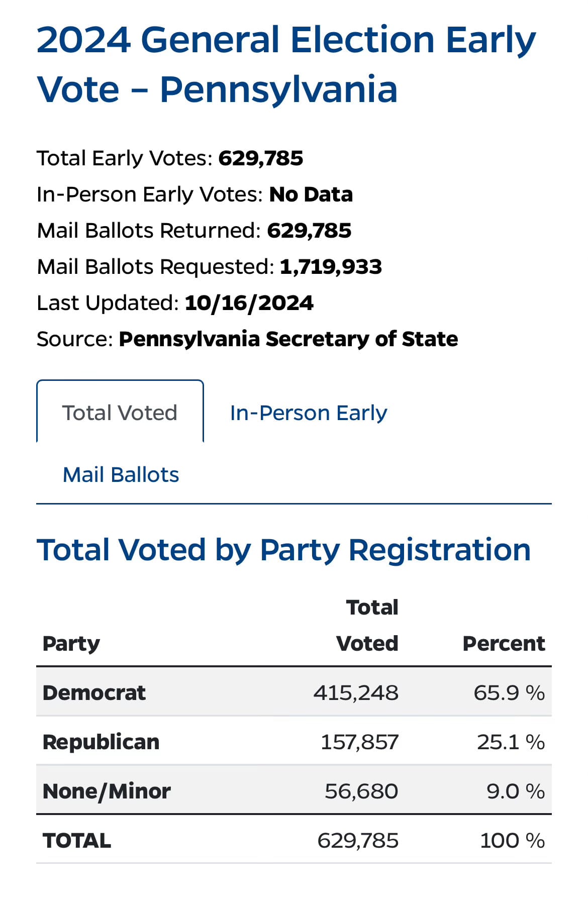Select the None/Minor row label
This screenshot has height=905, width=588.
point(107,791)
